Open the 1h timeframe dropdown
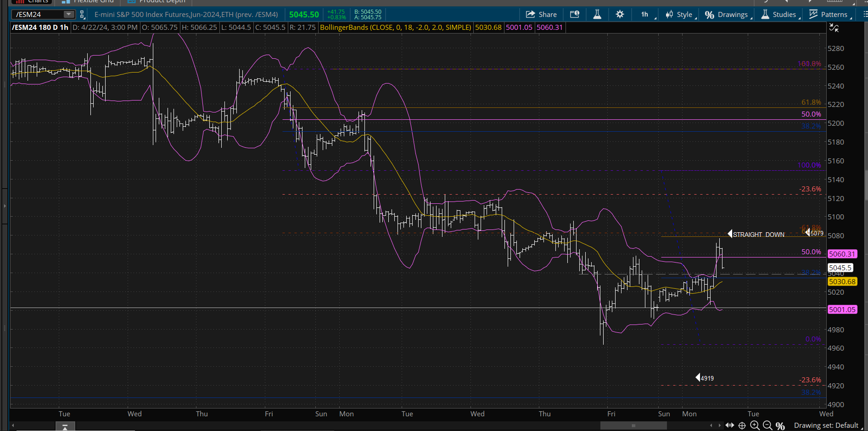 [644, 14]
